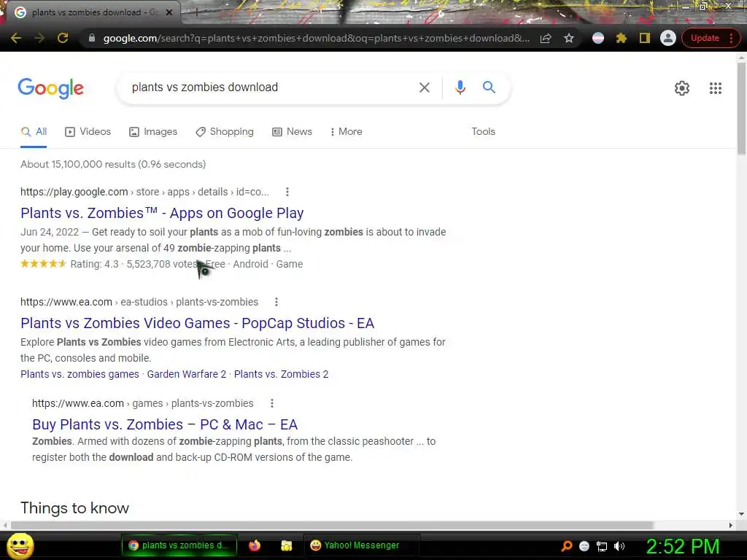Open the Google apps grid

click(716, 88)
